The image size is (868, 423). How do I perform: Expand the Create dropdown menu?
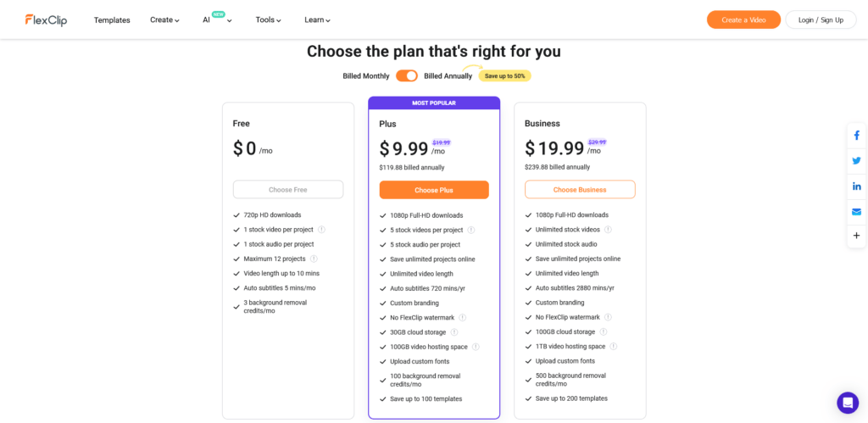pos(165,20)
